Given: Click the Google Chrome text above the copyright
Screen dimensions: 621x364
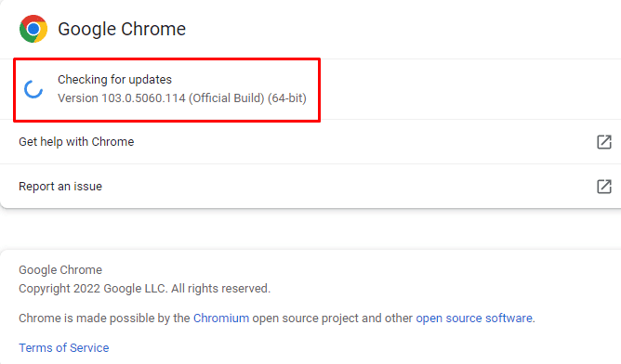Looking at the screenshot, I should click(x=60, y=270).
